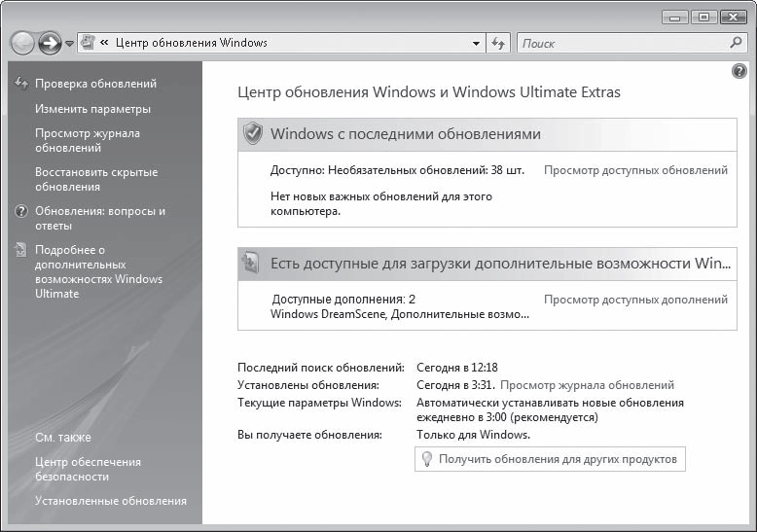Click the Forward navigation arrow button
The width and height of the screenshot is (757, 532).
coord(50,43)
